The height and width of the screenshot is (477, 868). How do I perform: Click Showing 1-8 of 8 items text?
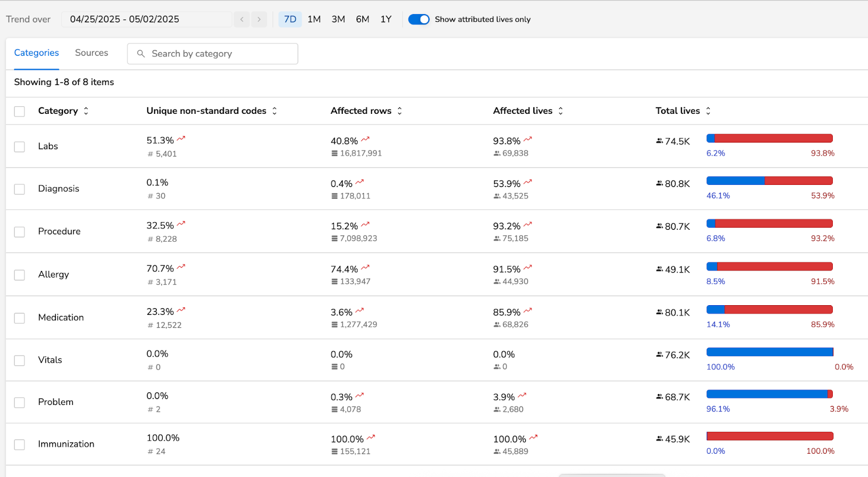point(64,82)
